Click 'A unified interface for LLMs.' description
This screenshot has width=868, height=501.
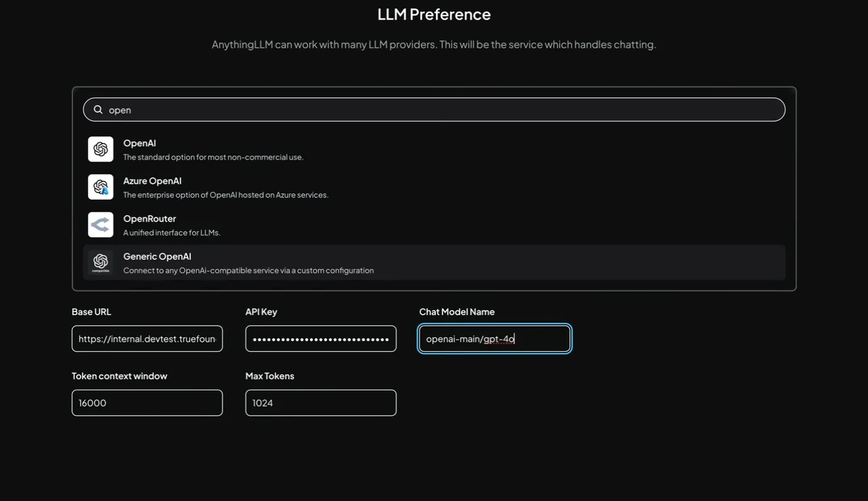coord(172,233)
